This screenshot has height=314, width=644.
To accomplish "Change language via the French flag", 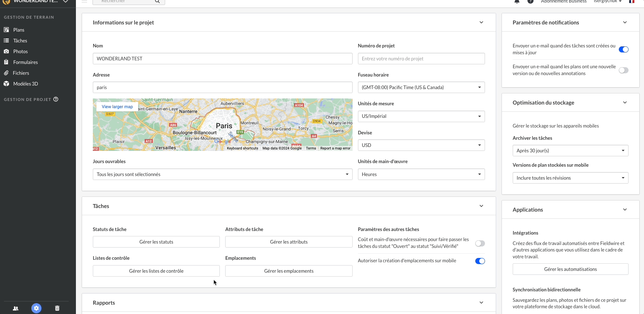I will point(631,1).
